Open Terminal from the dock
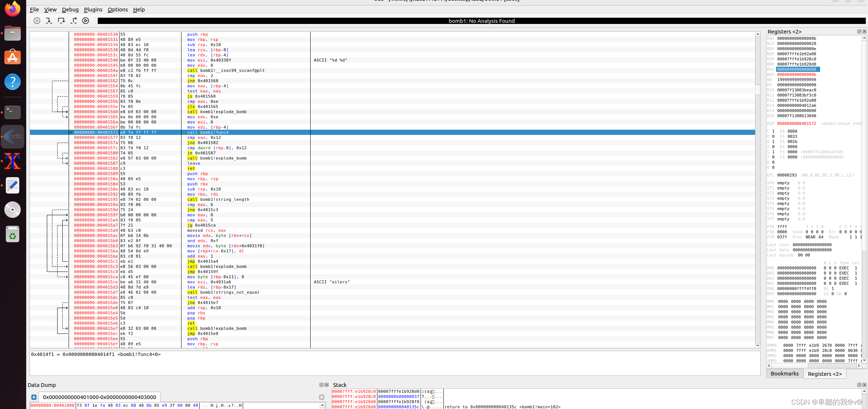Screen dimensions: 868x409 (x=13, y=112)
